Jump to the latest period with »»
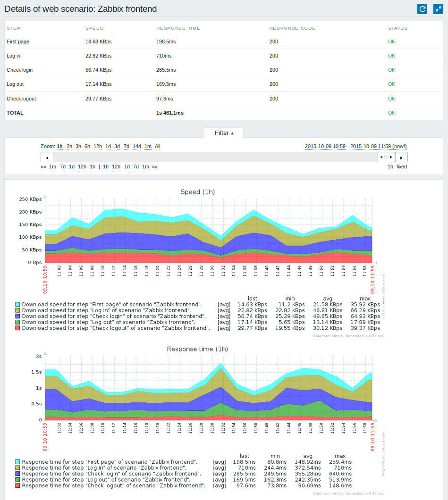Viewport: 448px width, 500px height. [x=155, y=167]
